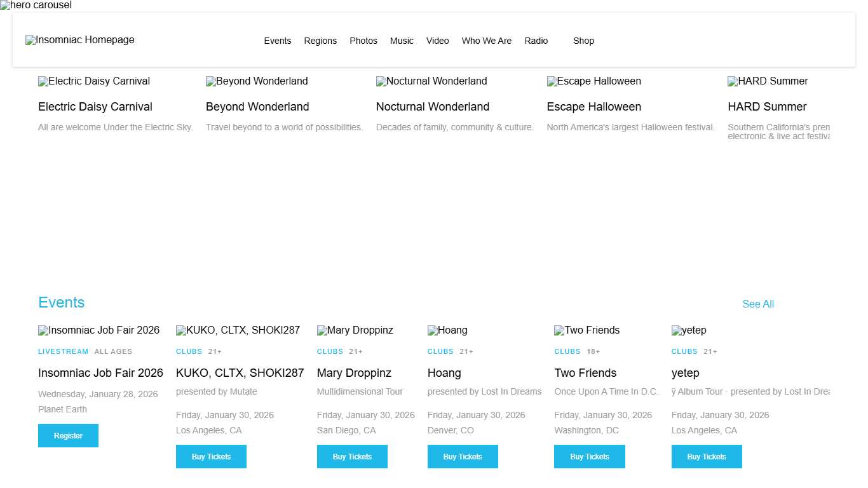Buy tickets for Hoang in Denver
The width and height of the screenshot is (868, 488).
point(463,457)
